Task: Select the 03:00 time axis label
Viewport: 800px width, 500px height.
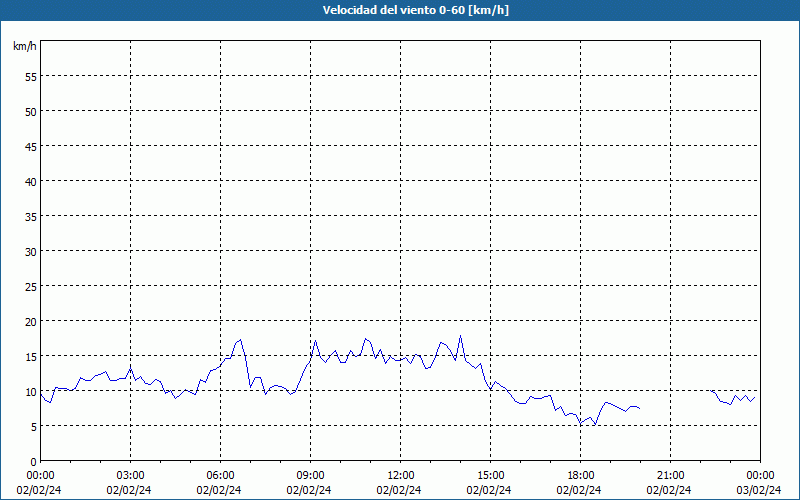Action: 131,476
